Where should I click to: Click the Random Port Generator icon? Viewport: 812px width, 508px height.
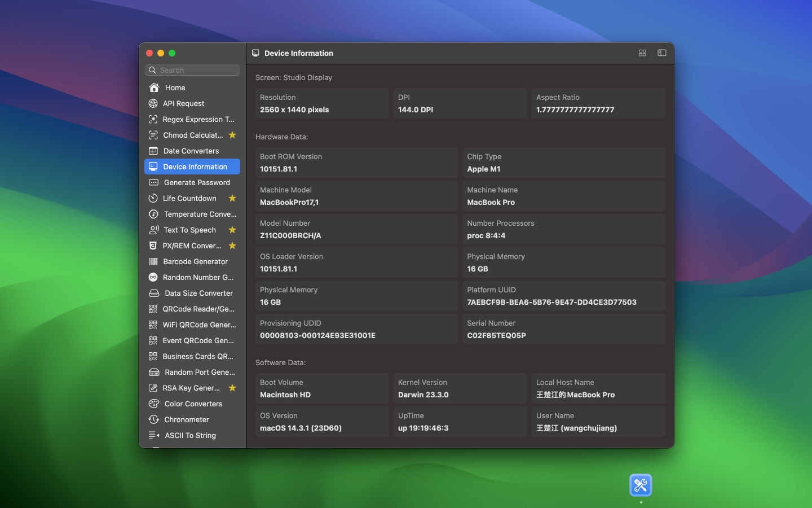pos(154,372)
